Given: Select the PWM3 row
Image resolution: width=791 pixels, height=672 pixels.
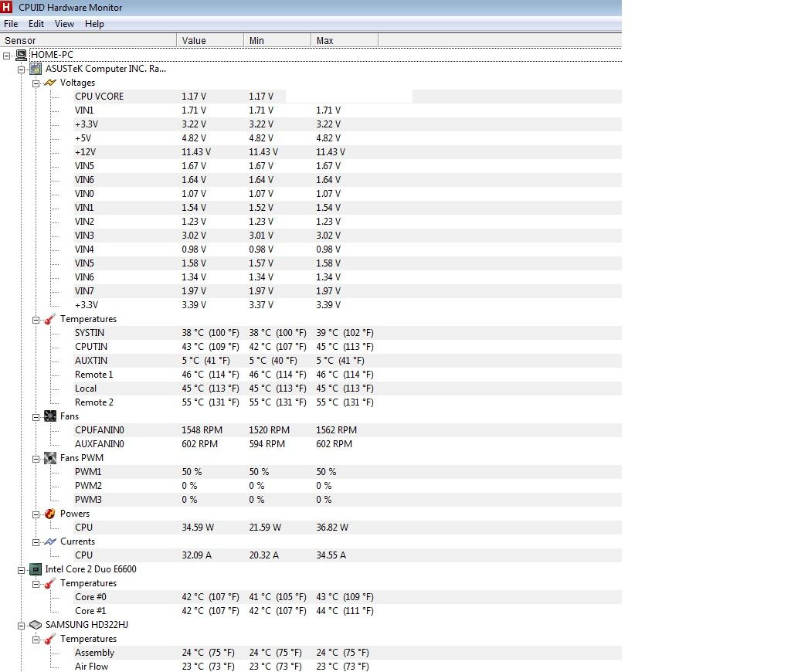Looking at the screenshot, I should pyautogui.click(x=348, y=500).
